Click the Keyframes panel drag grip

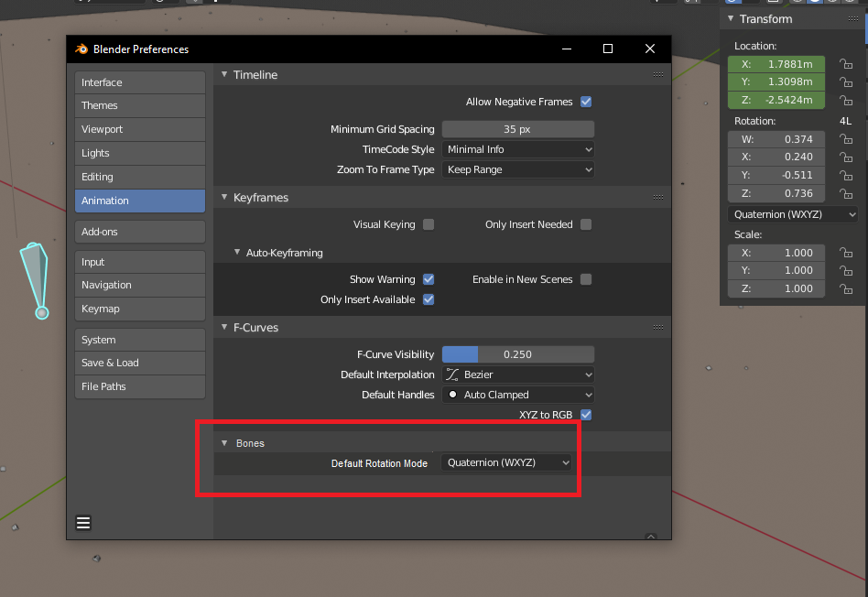(658, 197)
